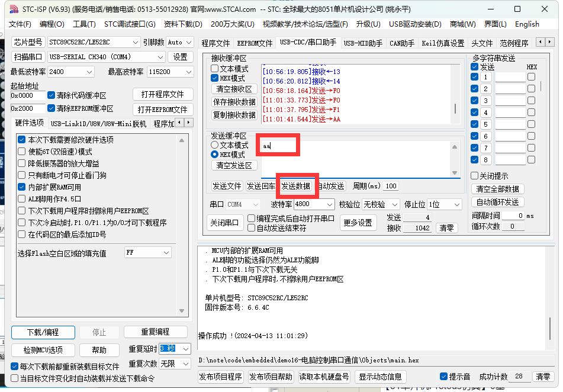Click 扫描串口 button

pos(28,57)
